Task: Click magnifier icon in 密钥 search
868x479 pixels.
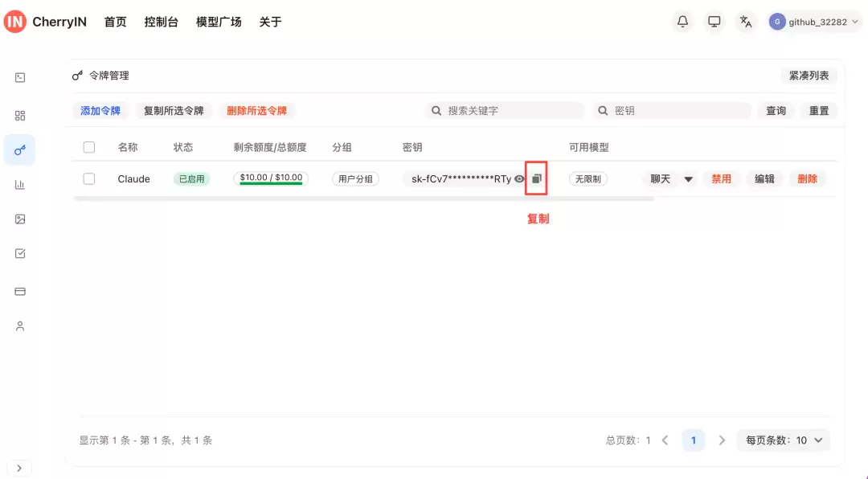Action: pos(603,111)
